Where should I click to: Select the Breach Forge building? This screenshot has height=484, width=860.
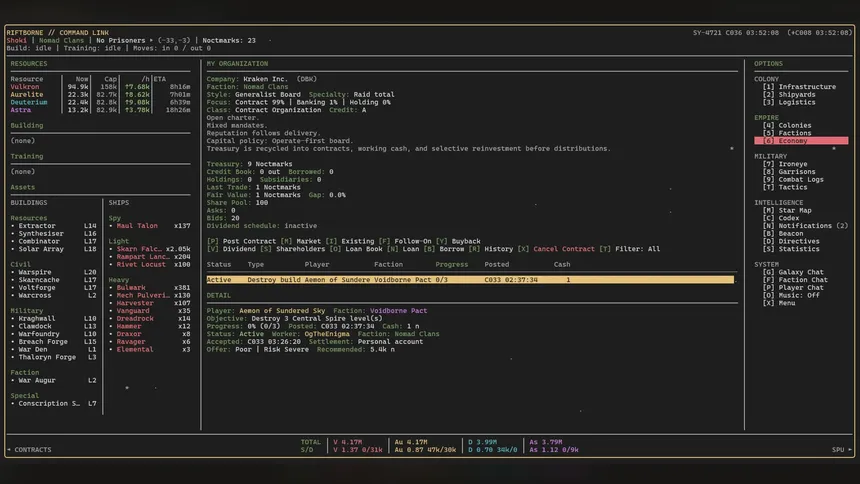54,341
